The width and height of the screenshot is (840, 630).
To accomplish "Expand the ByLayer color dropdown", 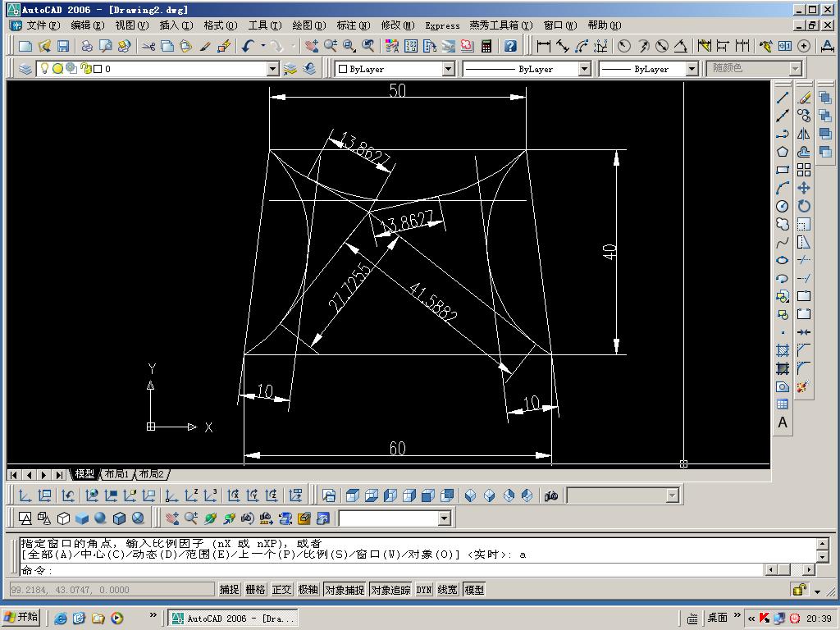I will [x=449, y=69].
